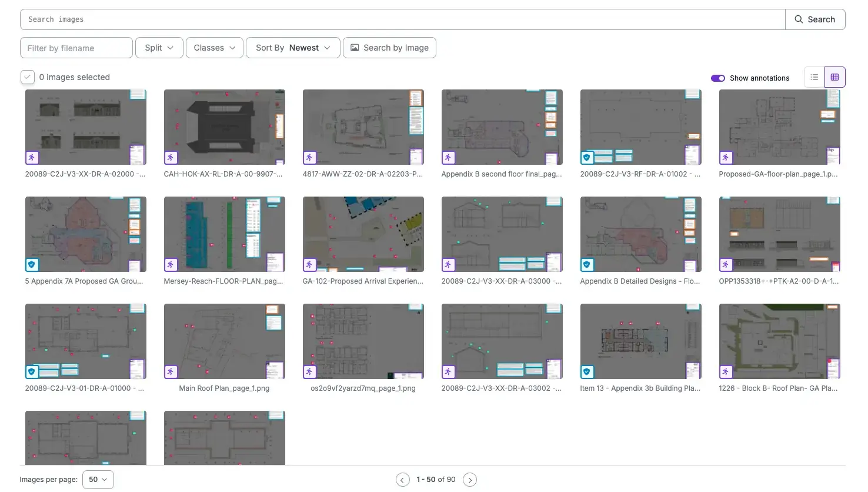Click the '0 images selected' label

(x=75, y=77)
